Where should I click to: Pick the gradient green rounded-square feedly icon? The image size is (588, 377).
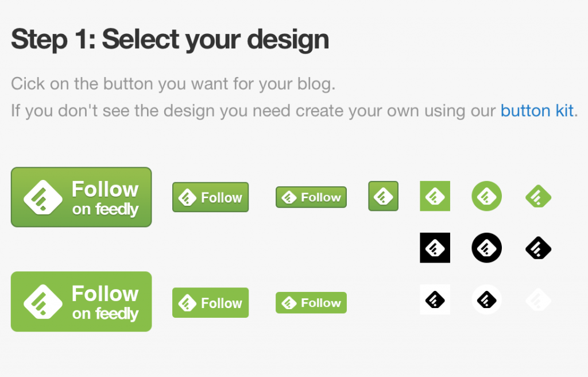click(383, 196)
